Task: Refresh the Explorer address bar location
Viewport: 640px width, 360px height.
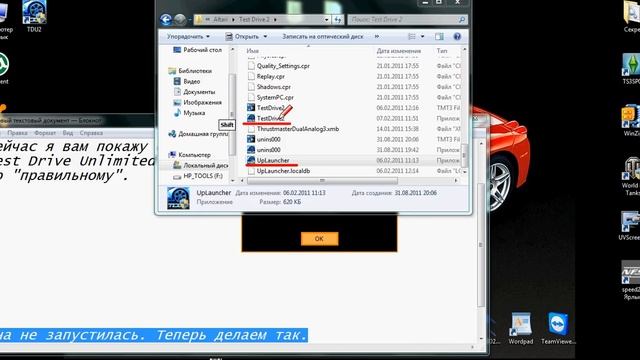Action: (x=338, y=20)
